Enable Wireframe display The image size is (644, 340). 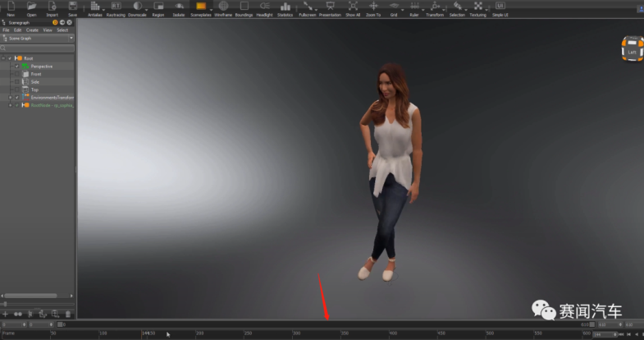click(222, 7)
